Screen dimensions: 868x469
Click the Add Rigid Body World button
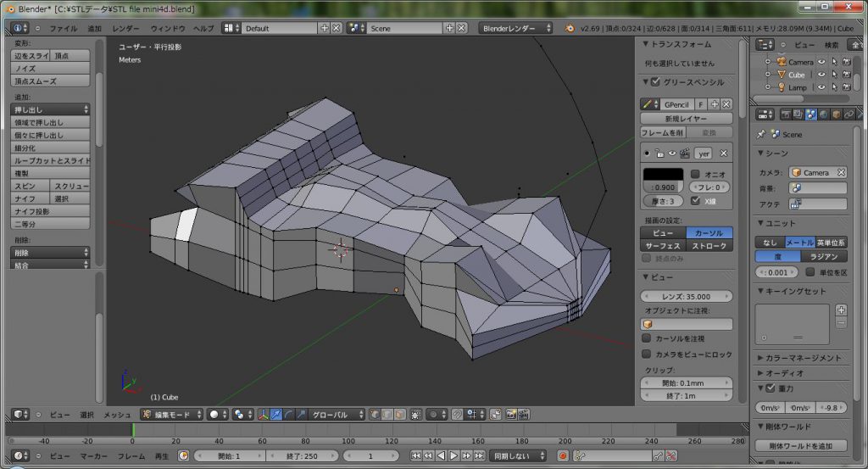800,446
